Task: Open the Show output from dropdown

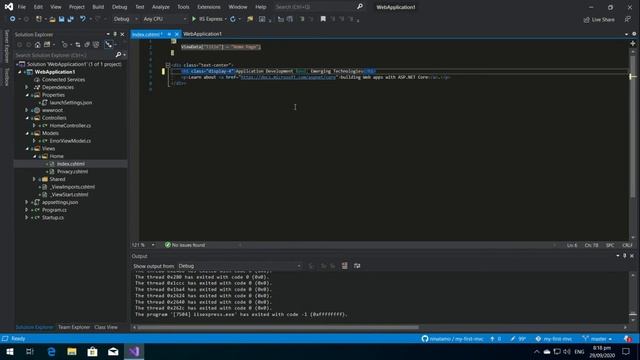Action: tap(240, 266)
